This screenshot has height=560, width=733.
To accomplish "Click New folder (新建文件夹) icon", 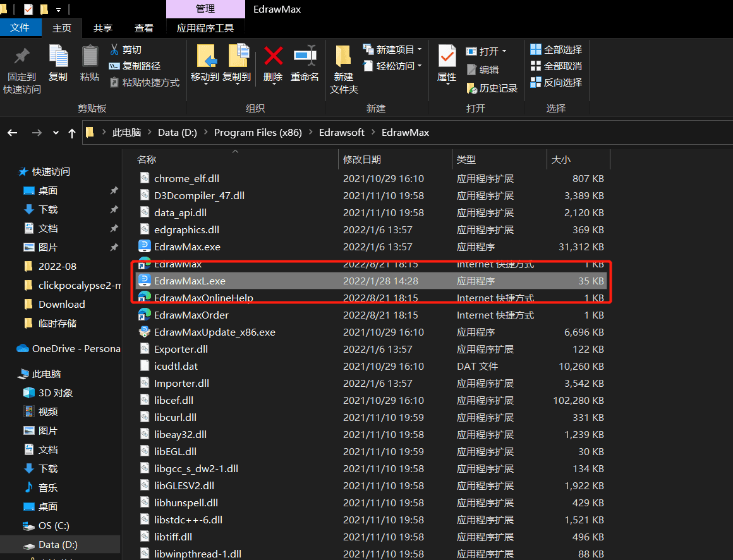I will pyautogui.click(x=344, y=56).
